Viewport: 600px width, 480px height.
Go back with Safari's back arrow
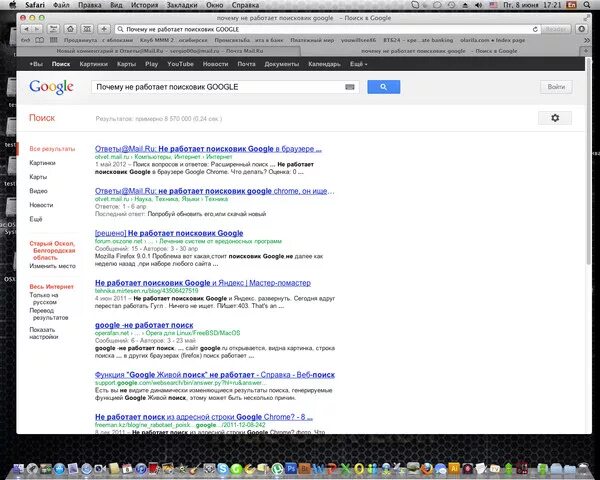(26, 29)
